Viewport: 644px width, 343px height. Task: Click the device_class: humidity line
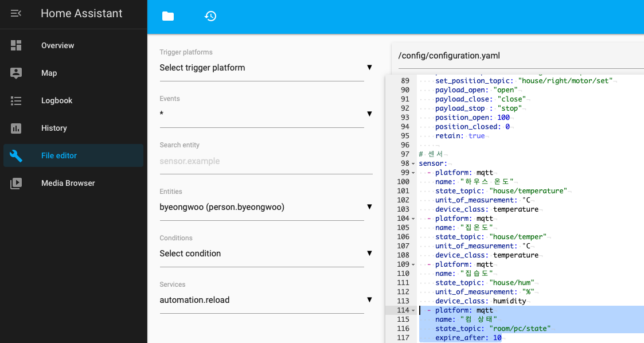coord(481,301)
